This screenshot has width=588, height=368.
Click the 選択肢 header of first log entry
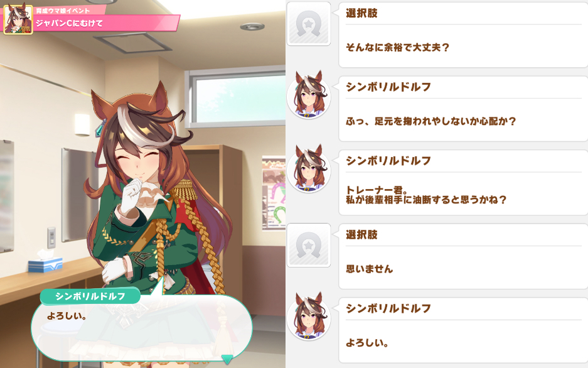[361, 14]
